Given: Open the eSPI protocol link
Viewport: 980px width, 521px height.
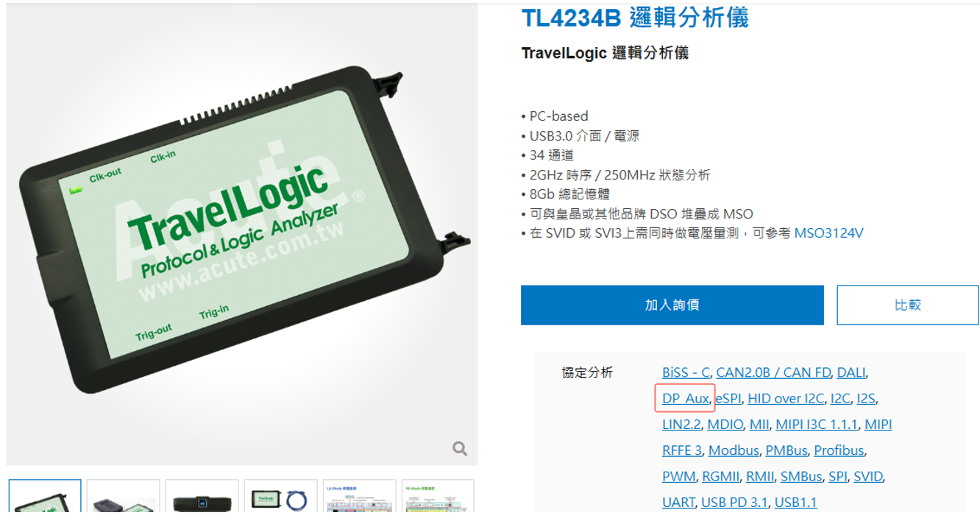Looking at the screenshot, I should 728,398.
